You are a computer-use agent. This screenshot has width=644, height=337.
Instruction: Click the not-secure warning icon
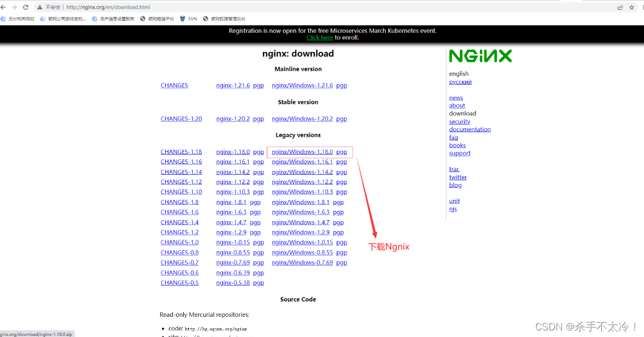coord(40,8)
